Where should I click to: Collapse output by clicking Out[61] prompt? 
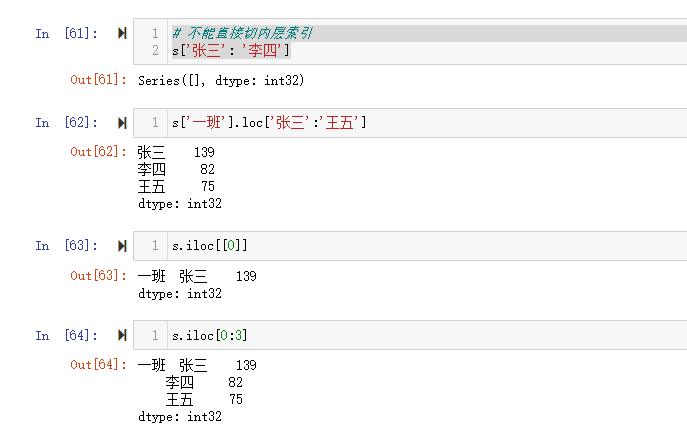tap(98, 80)
